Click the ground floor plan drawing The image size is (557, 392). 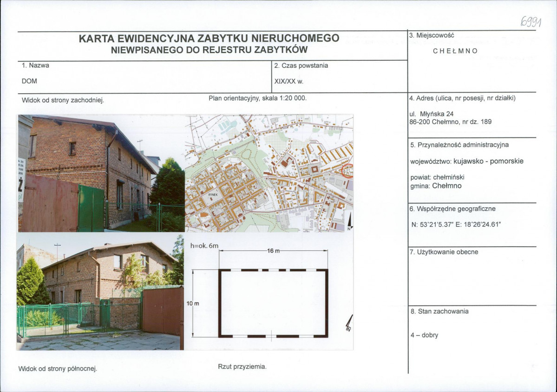(x=273, y=303)
